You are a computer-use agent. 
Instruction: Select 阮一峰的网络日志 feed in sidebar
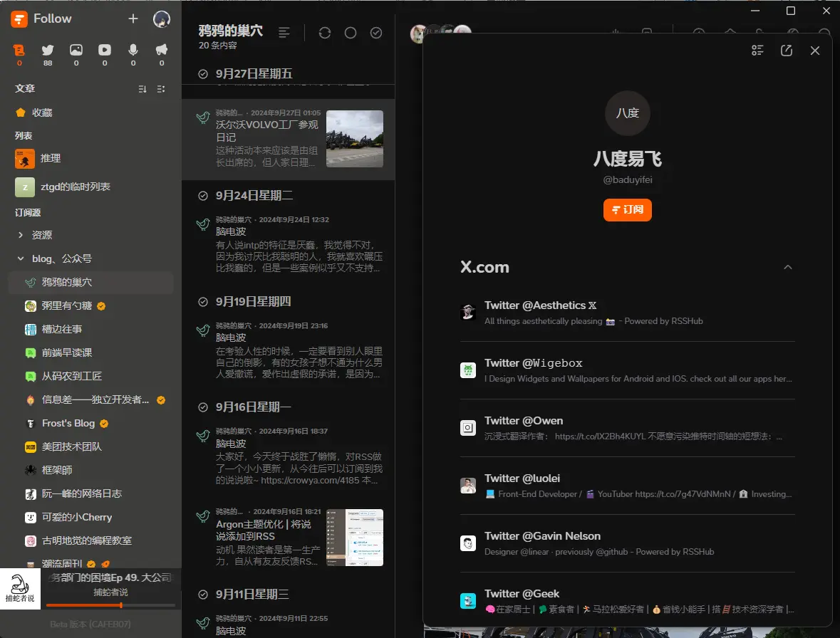[82, 493]
